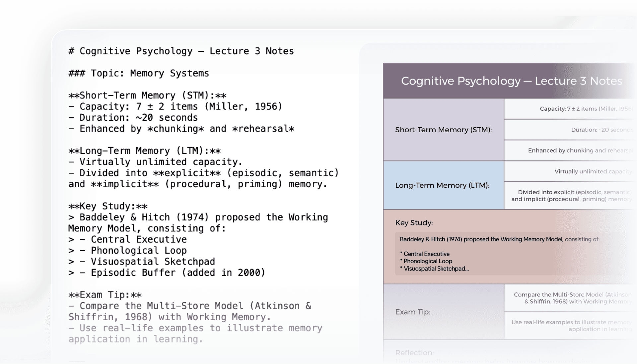Image resolution: width=637 pixels, height=364 pixels.
Task: Click the '* Central Executive' bullet in the preview
Action: click(x=425, y=254)
